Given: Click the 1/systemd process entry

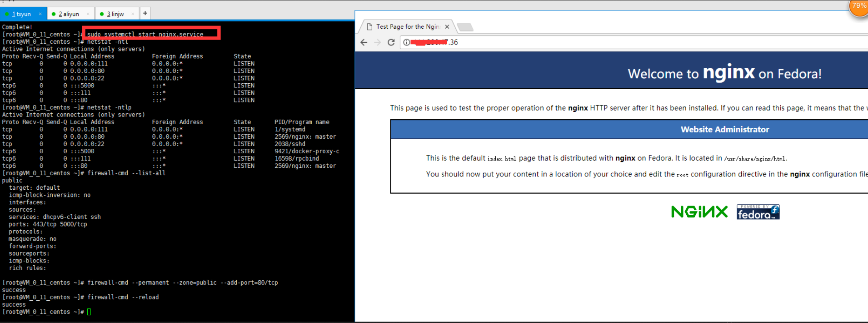Looking at the screenshot, I should (290, 130).
